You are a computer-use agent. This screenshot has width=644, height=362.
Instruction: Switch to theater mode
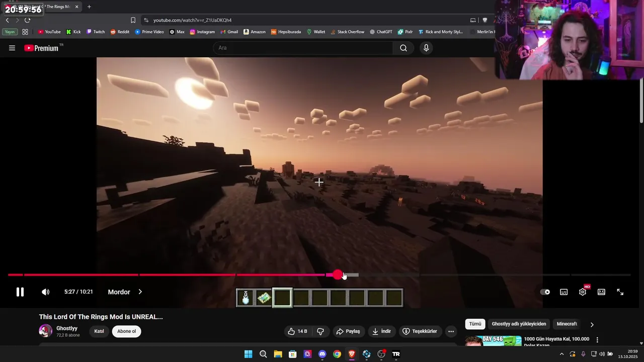tap(601, 292)
